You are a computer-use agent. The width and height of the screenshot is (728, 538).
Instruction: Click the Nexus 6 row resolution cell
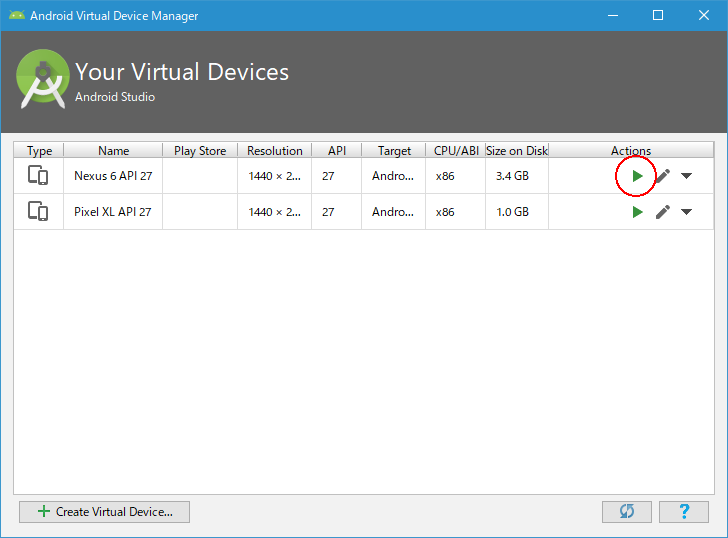point(274,176)
